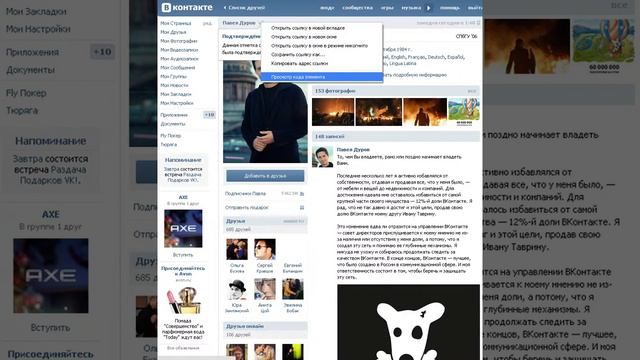Image resolution: width=640 pixels, height=360 pixels.
Task: Open Подписчики Павла list
Action: click(x=245, y=193)
